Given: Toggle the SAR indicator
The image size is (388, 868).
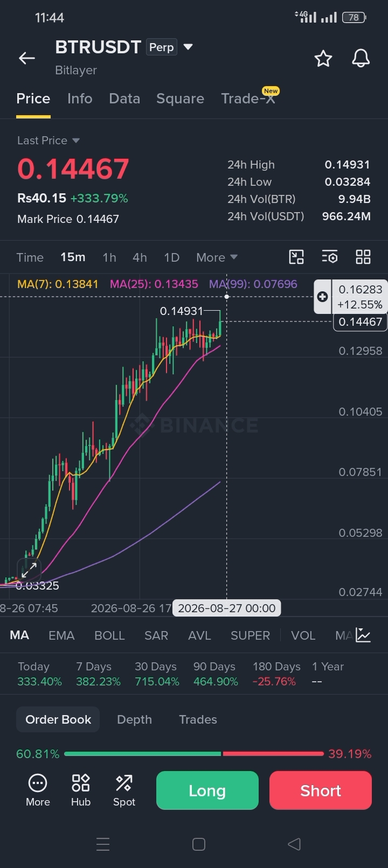Looking at the screenshot, I should click(x=156, y=635).
